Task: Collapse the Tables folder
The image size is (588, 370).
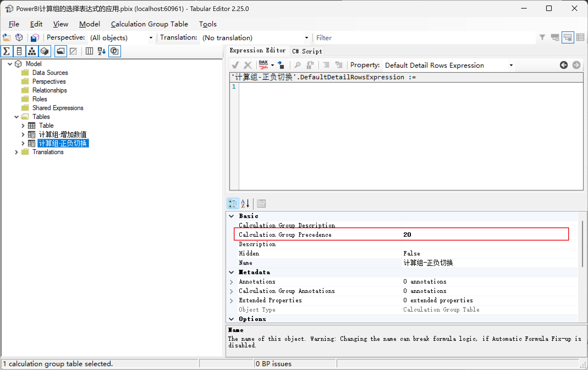Action: pyautogui.click(x=17, y=117)
